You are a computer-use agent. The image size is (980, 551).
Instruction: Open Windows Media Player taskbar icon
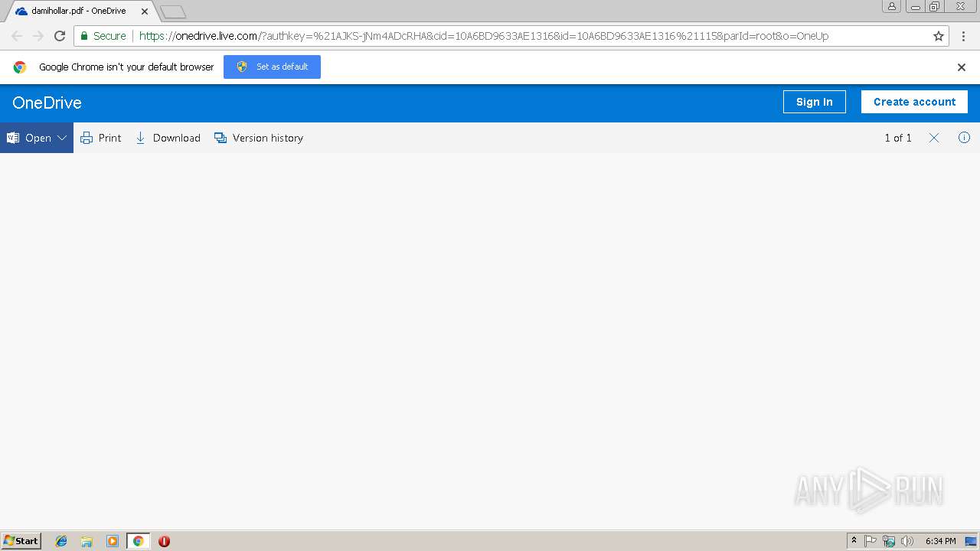pos(113,541)
